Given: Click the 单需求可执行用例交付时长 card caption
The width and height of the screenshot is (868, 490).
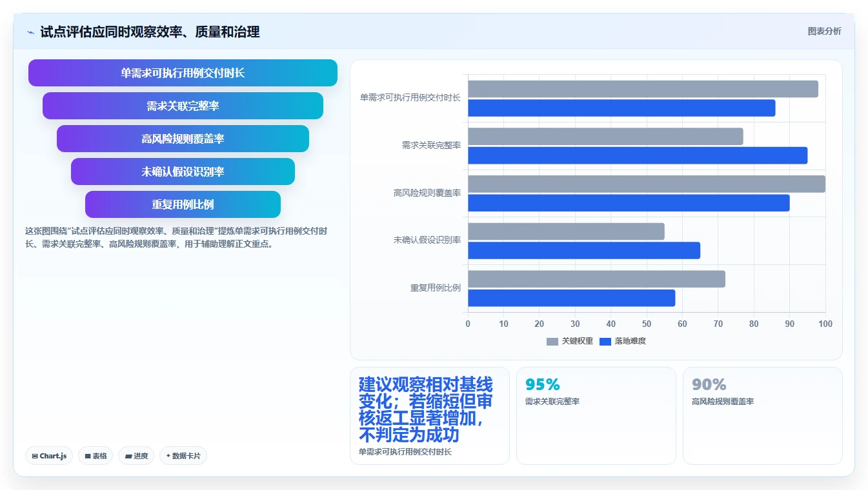Looking at the screenshot, I should point(405,452).
